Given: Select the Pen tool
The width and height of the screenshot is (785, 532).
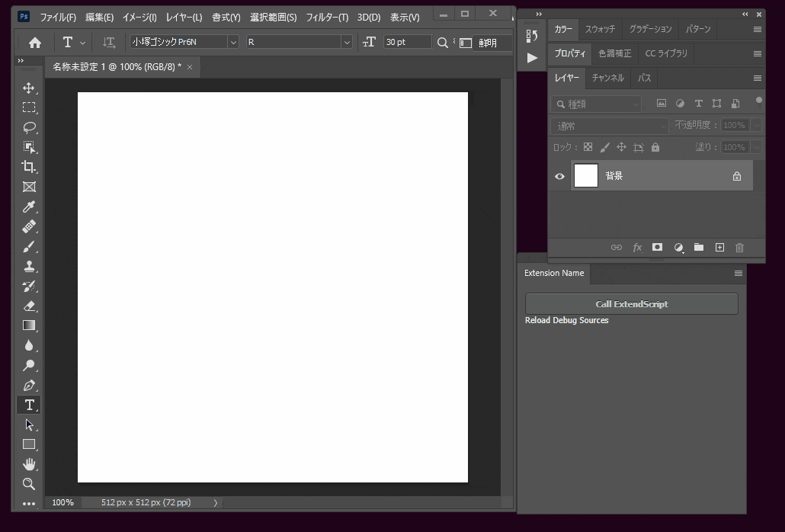Looking at the screenshot, I should click(x=29, y=386).
